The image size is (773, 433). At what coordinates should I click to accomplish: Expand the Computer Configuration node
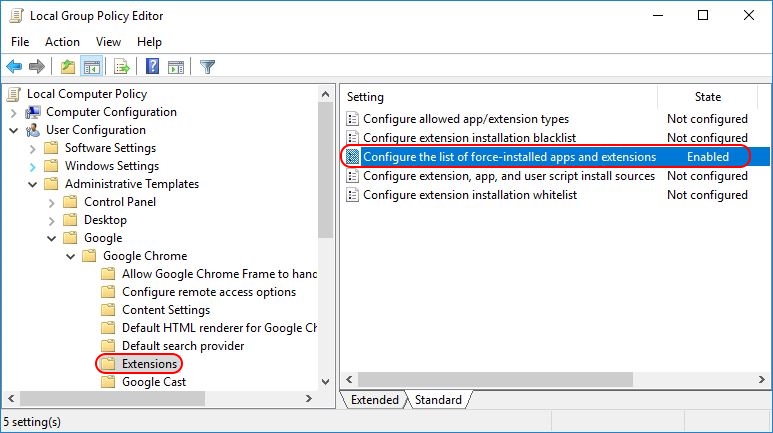14,112
